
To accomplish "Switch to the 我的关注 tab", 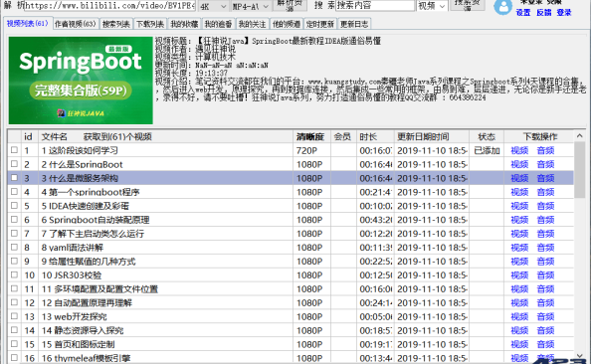I will pyautogui.click(x=252, y=24).
